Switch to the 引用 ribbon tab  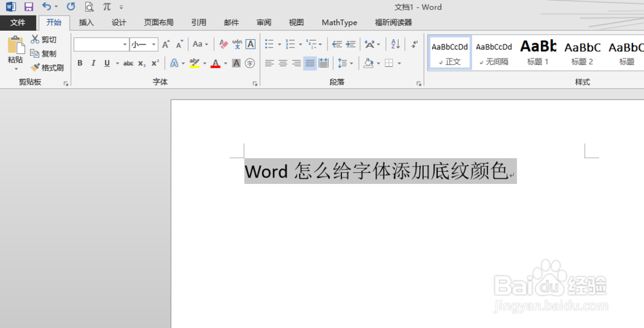(x=199, y=23)
